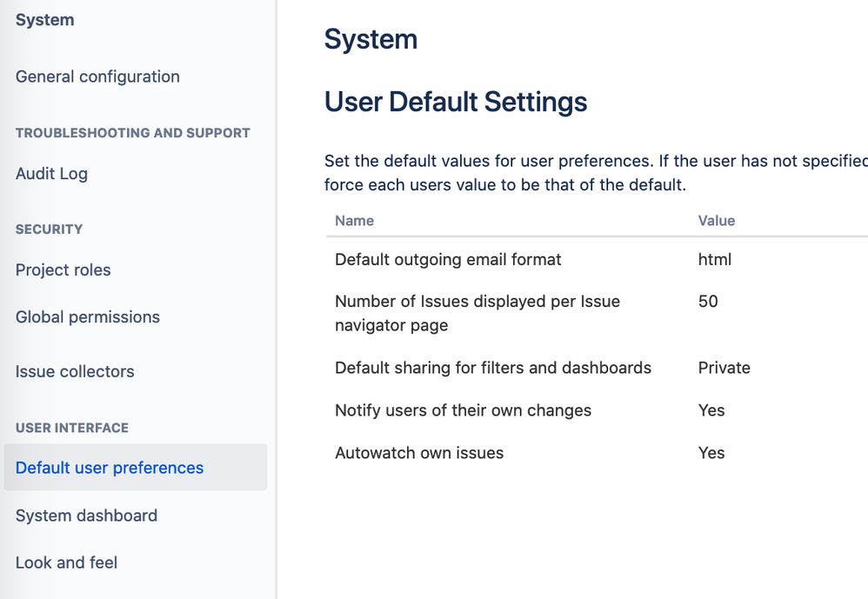Click the Default outgoing email format row
868x599 pixels.
tap(448, 260)
